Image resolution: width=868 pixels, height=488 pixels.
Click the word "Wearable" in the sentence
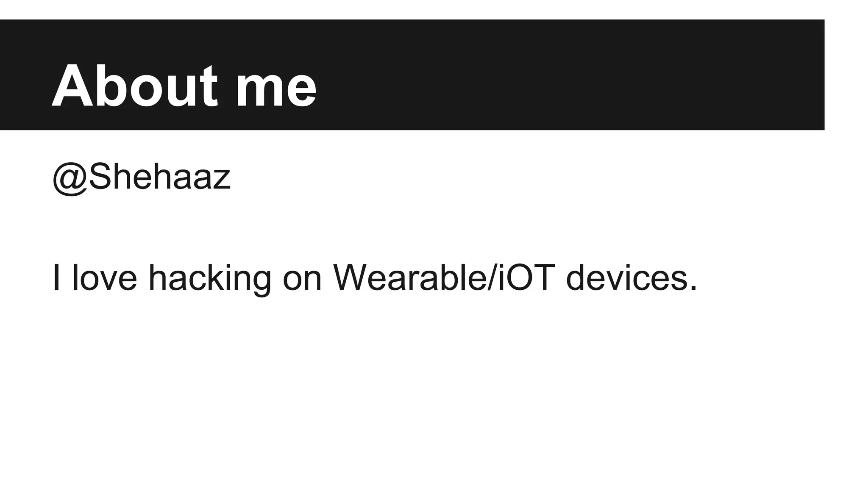tap(409, 278)
